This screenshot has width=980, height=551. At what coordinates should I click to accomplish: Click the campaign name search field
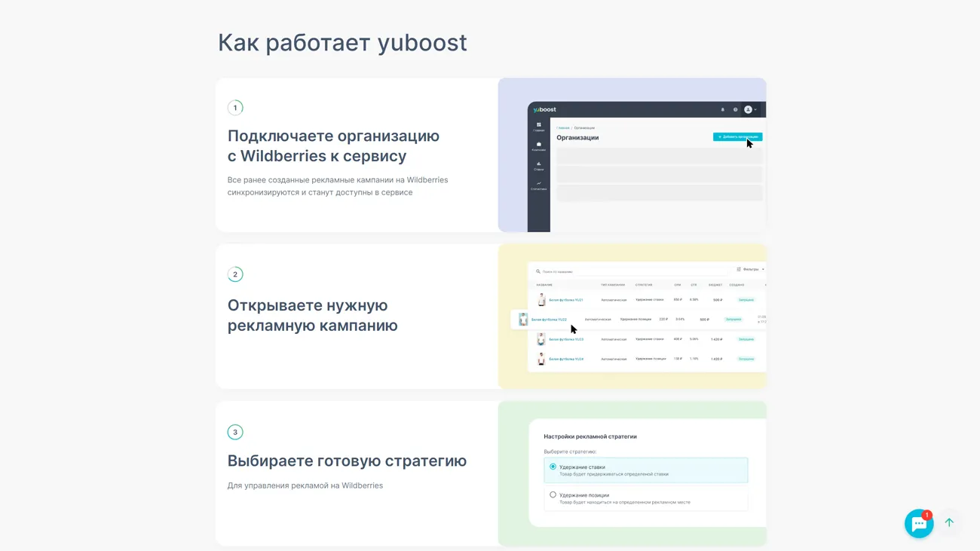pos(603,271)
